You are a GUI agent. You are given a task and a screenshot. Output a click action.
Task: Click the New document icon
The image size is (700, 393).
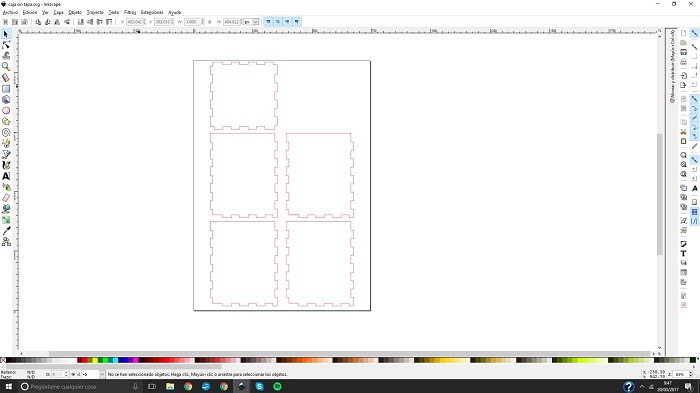(683, 33)
